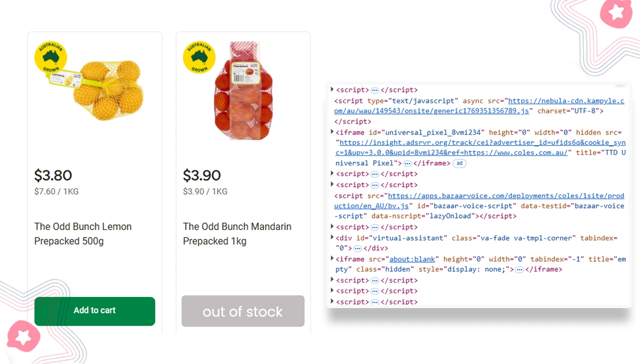This screenshot has width=640, height=364.
Task: Click the scrollbar of the code panel
Action: click(x=620, y=85)
